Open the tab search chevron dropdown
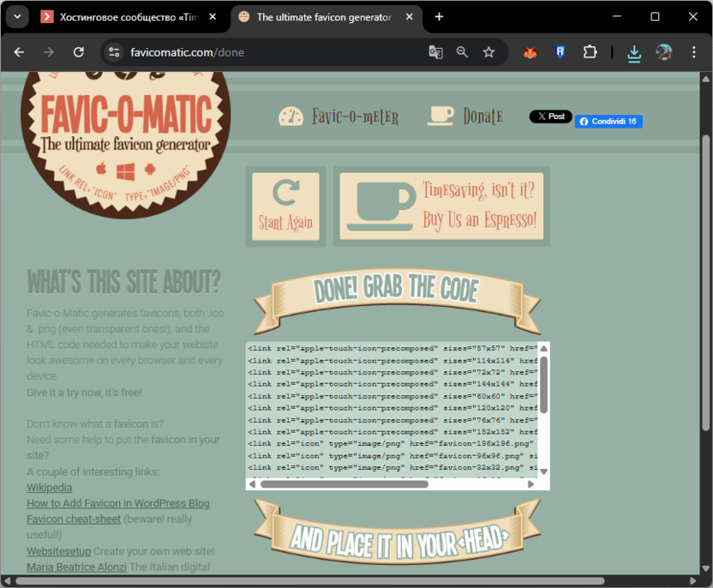The image size is (713, 588). pos(17,17)
